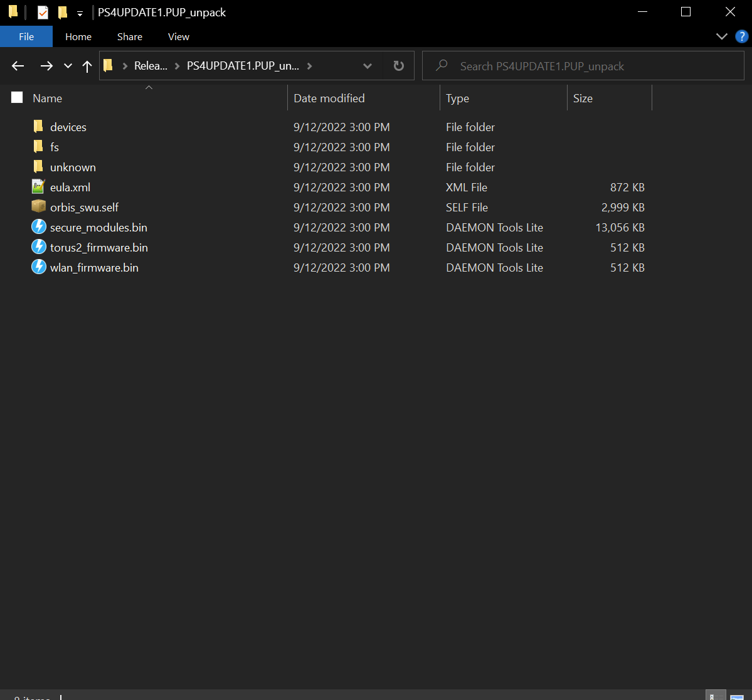The height and width of the screenshot is (700, 752).
Task: Sort by the Size column header
Action: pos(610,98)
